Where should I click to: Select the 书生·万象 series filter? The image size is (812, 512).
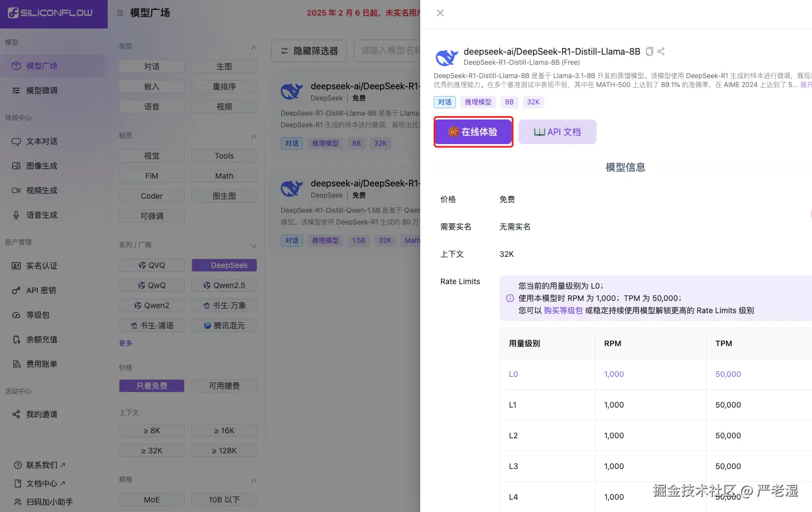tap(224, 305)
